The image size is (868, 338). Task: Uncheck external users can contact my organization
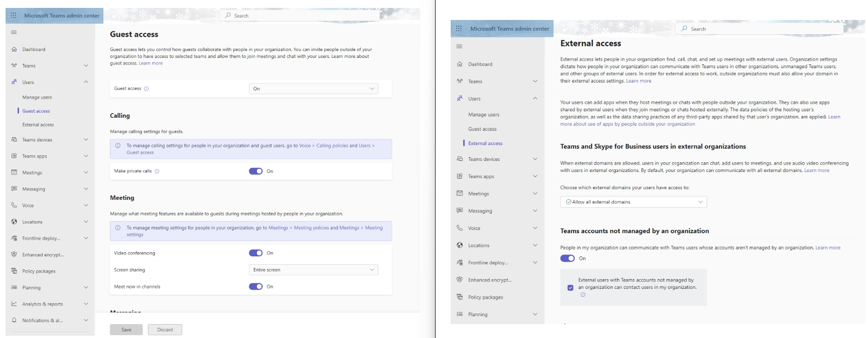pos(570,287)
